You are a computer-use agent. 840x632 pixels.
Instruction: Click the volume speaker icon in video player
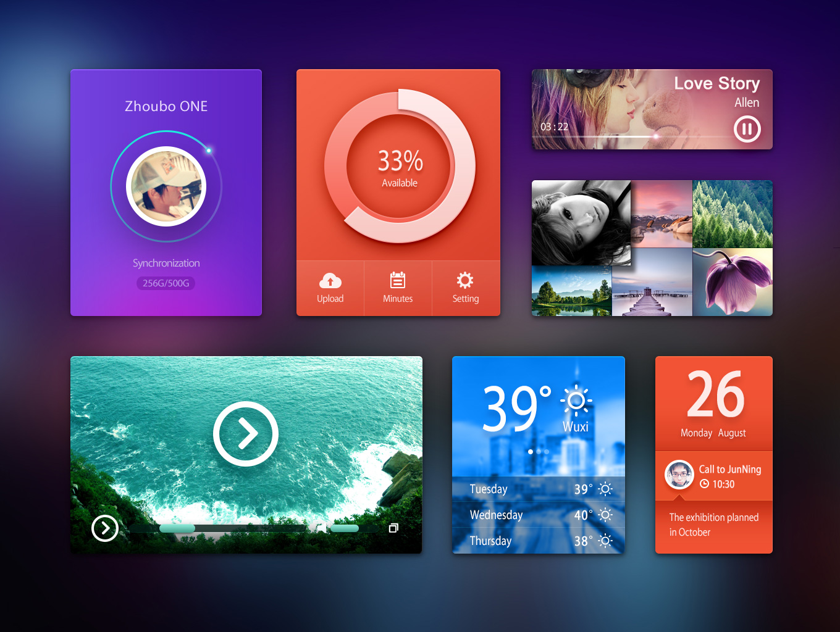point(321,528)
